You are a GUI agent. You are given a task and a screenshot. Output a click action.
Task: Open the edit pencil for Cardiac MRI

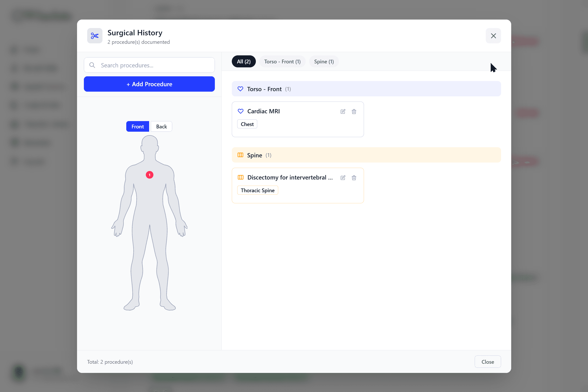[x=343, y=111]
